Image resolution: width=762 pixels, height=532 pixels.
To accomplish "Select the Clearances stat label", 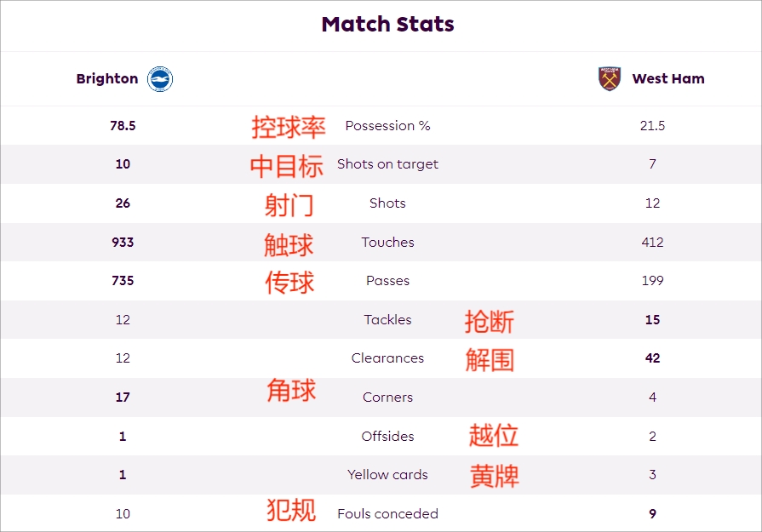I will 387,358.
